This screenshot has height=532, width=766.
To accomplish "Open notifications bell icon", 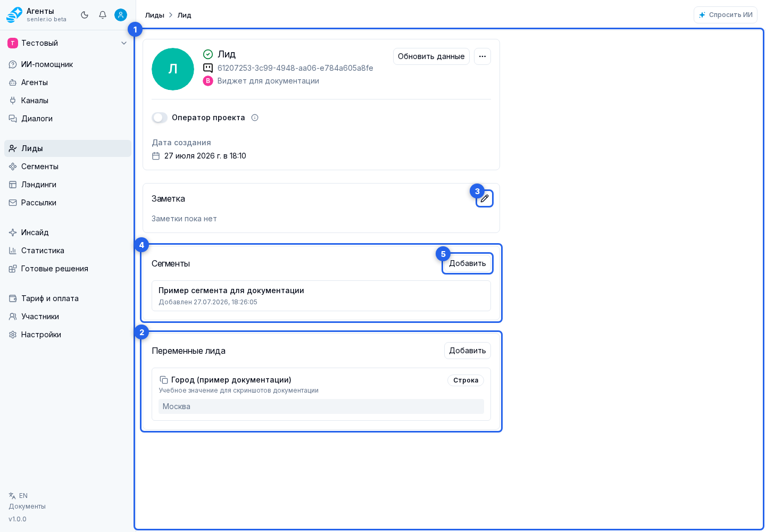I will tap(103, 15).
